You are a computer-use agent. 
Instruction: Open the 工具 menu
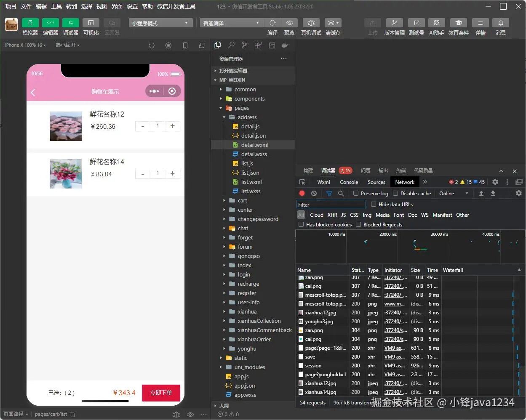(56, 6)
